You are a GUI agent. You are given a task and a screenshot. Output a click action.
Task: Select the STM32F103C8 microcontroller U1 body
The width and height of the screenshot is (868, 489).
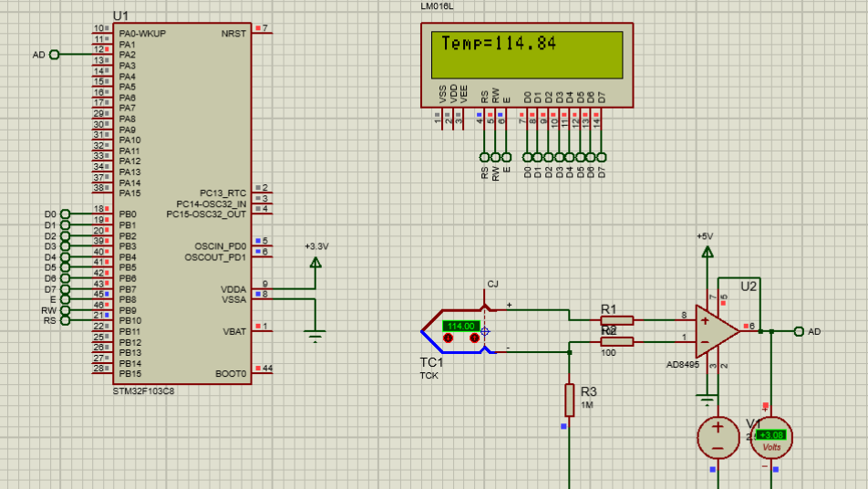coord(182,203)
